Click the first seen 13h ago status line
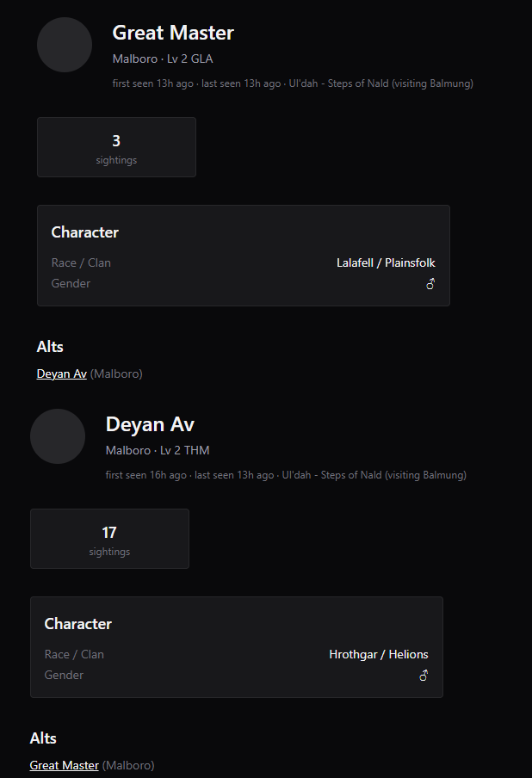This screenshot has height=778, width=532. pyautogui.click(x=293, y=83)
